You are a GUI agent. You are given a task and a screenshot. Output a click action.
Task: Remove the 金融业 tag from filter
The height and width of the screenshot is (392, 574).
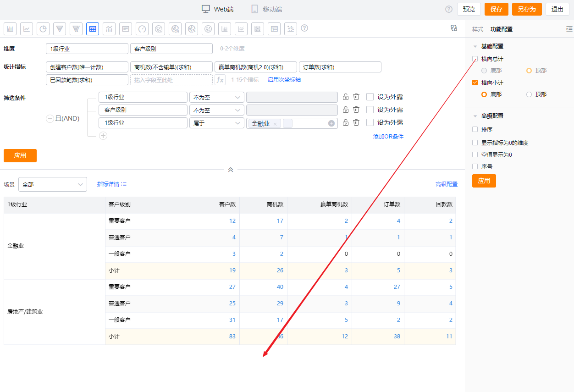coord(275,123)
